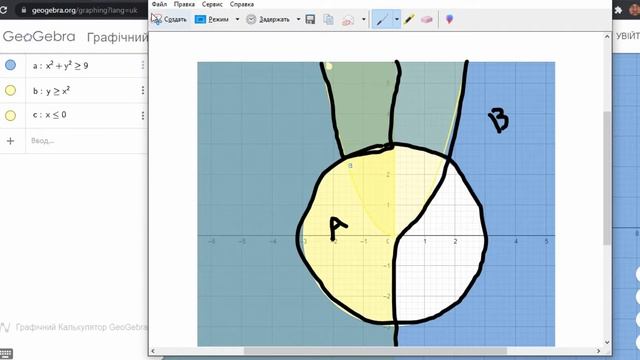Click the Ввод input field in GeoGebra
Viewport: 640px width, 360px height.
coord(87,141)
